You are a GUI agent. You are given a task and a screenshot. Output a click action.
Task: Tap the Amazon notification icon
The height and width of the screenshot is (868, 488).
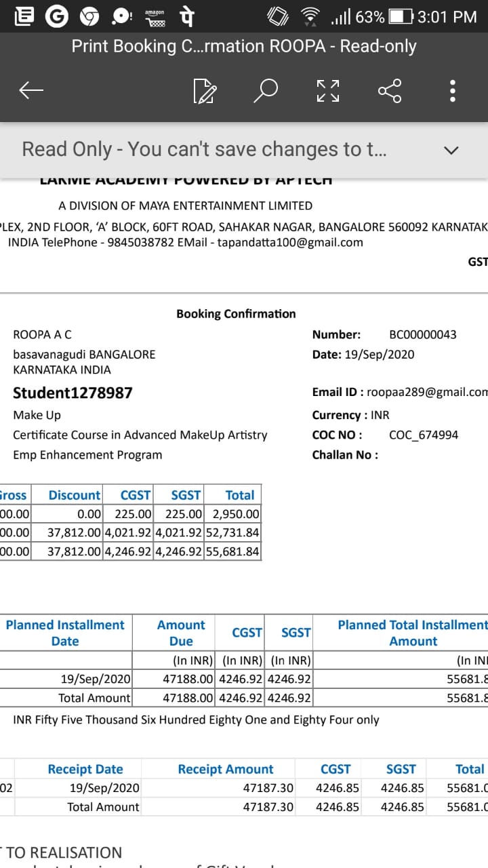click(155, 17)
